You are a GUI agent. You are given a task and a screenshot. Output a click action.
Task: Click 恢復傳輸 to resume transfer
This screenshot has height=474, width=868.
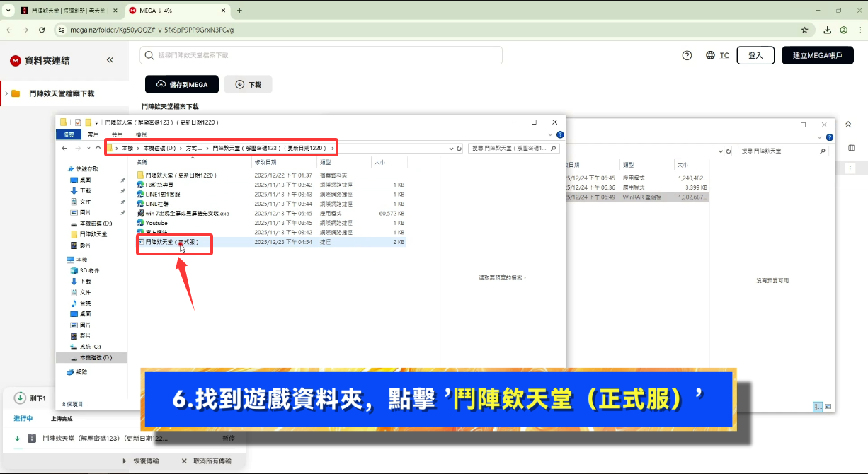140,461
